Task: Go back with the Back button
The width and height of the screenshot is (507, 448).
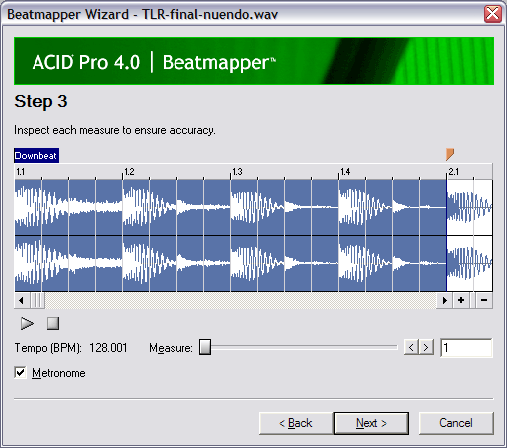Action: pos(296,423)
